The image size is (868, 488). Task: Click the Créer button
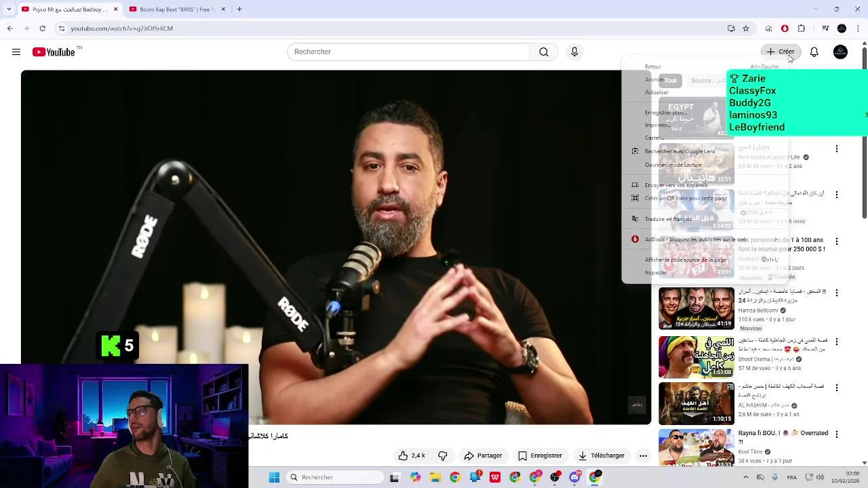pyautogui.click(x=781, y=52)
